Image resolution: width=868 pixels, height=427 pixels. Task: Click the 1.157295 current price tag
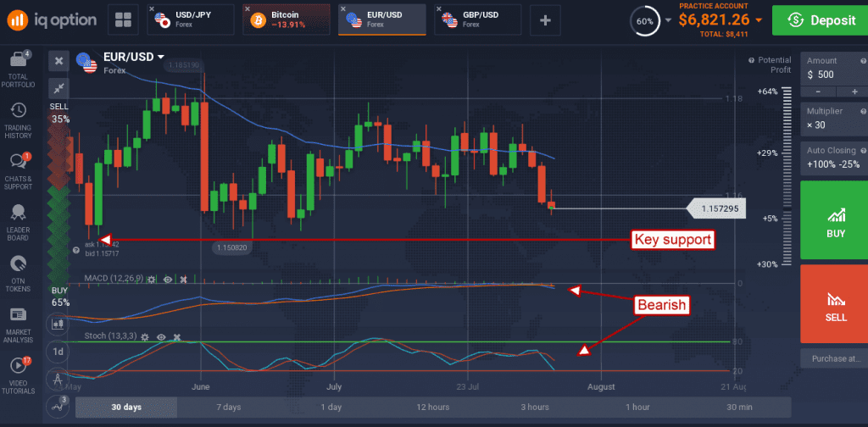pos(717,209)
